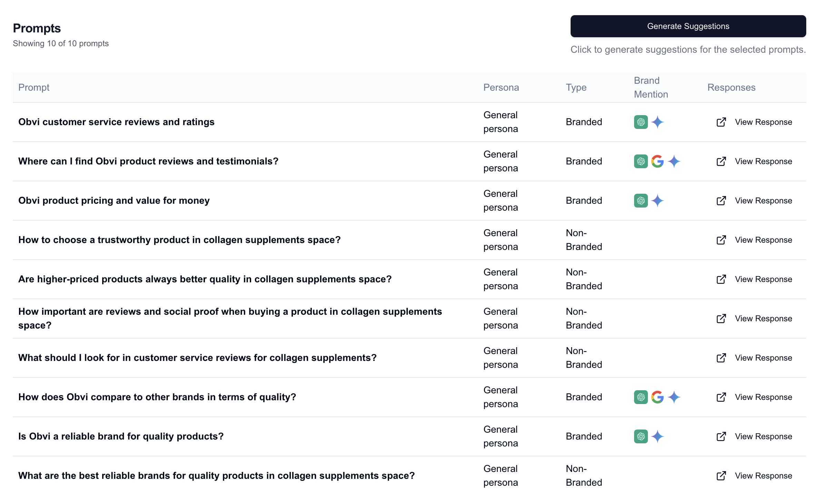Select prompt 'Are higher-priced products always better quality'

click(x=205, y=279)
